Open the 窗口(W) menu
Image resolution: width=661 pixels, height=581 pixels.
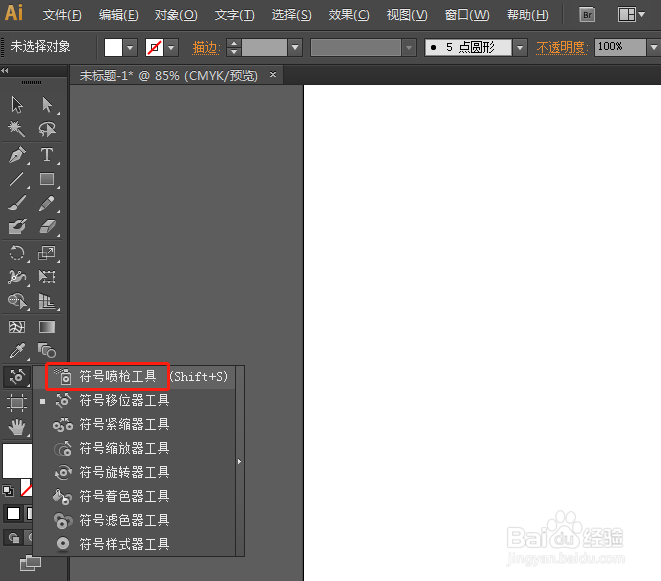pyautogui.click(x=467, y=15)
